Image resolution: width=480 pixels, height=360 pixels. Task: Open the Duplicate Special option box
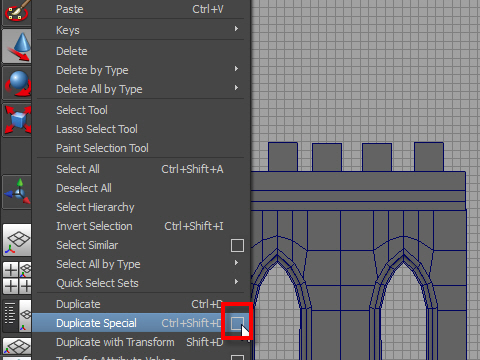pos(237,323)
